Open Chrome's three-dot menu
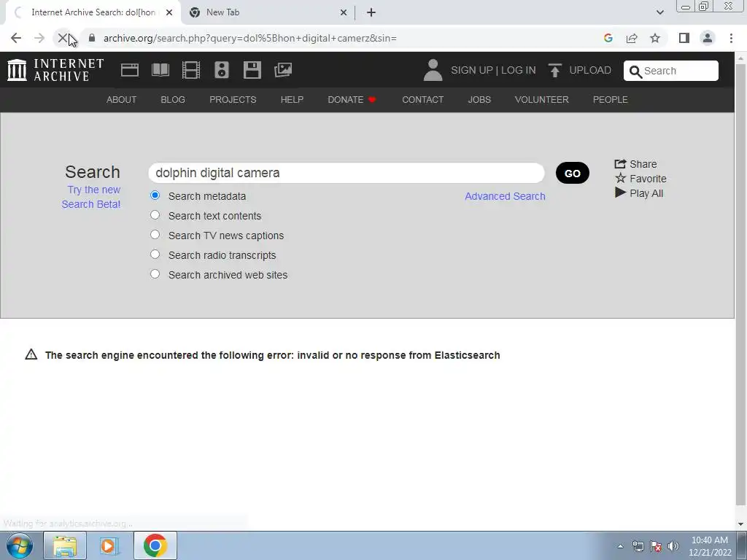747x560 pixels. [731, 38]
